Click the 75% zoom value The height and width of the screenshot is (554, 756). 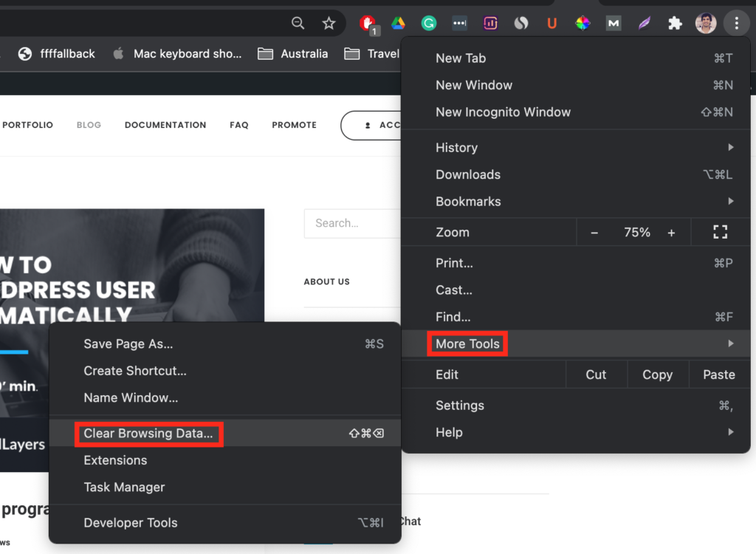(637, 233)
